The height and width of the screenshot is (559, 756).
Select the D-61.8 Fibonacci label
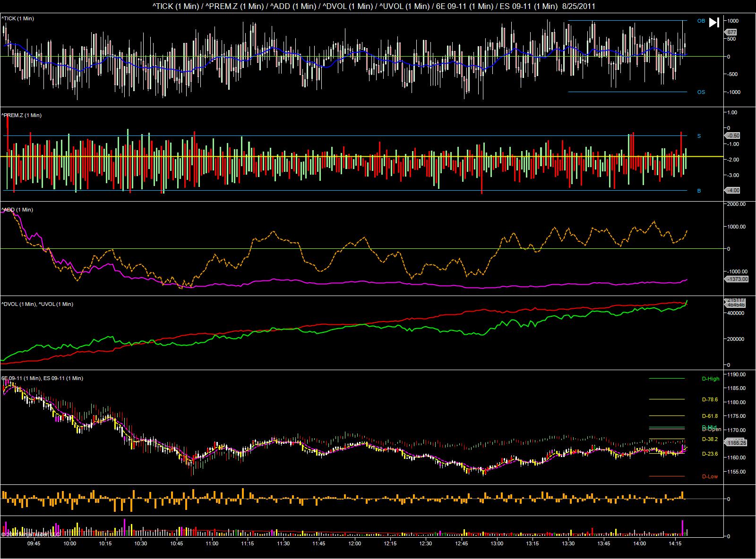710,416
